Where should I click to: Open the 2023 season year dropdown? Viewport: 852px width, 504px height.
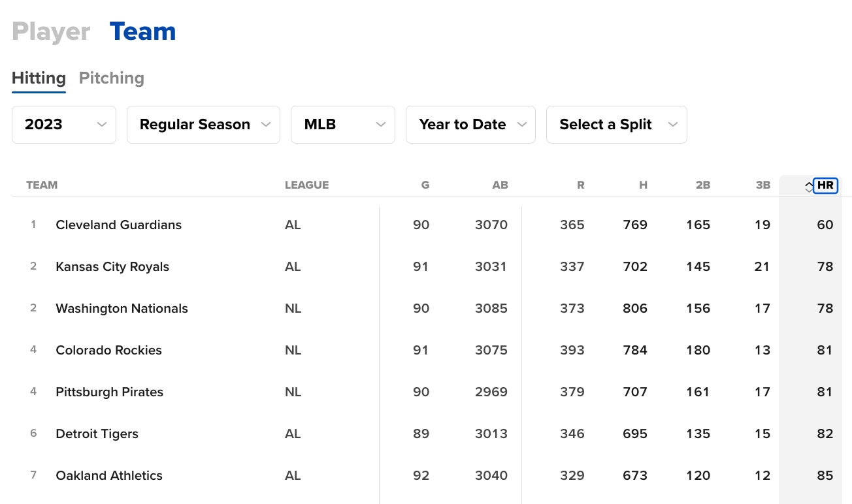(64, 125)
